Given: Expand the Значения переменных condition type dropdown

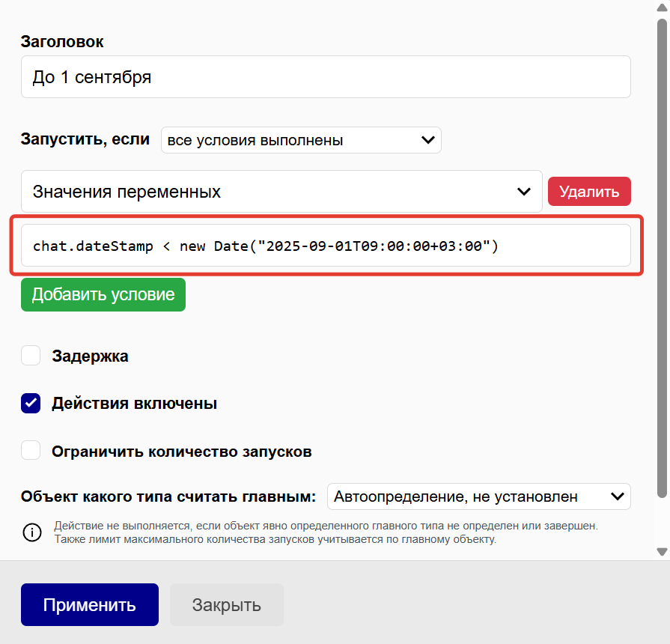Looking at the screenshot, I should tap(281, 192).
